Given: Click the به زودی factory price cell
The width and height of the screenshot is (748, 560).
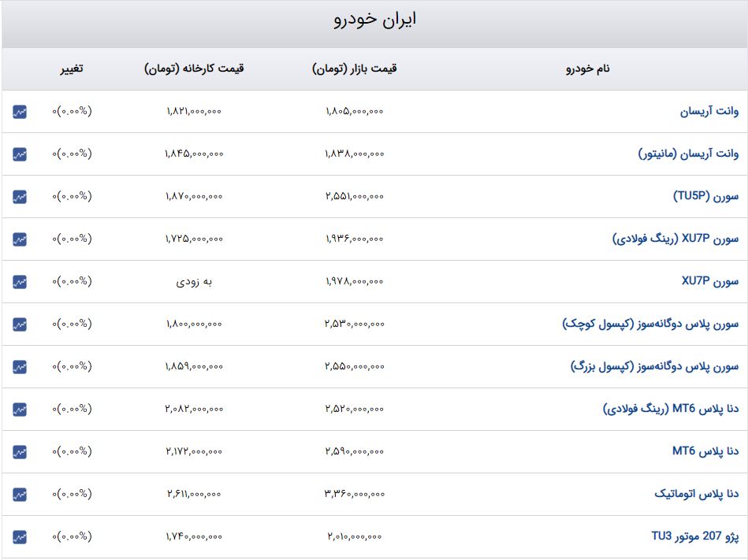Looking at the screenshot, I should [194, 282].
